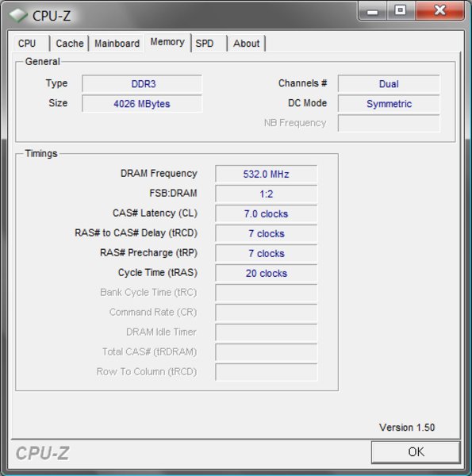Open the SPD tab
The image size is (472, 476).
pos(209,43)
